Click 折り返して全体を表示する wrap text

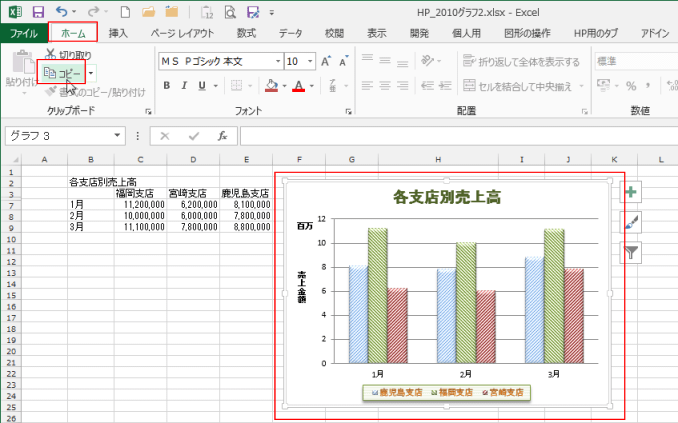(x=521, y=61)
